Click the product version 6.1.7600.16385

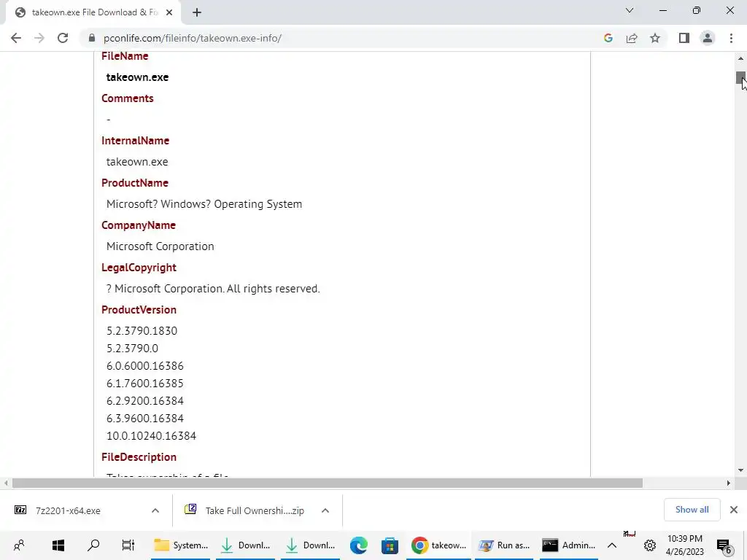tap(145, 384)
